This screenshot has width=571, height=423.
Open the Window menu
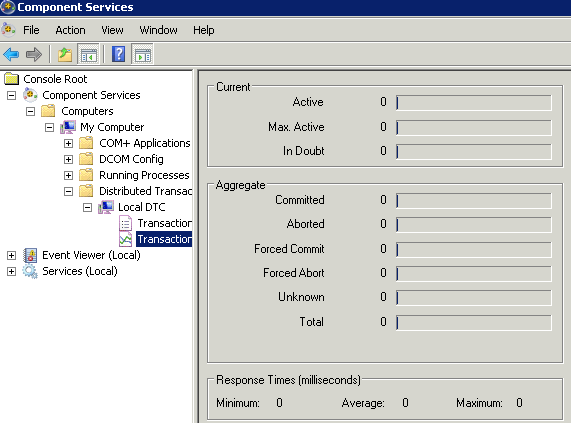point(158,30)
